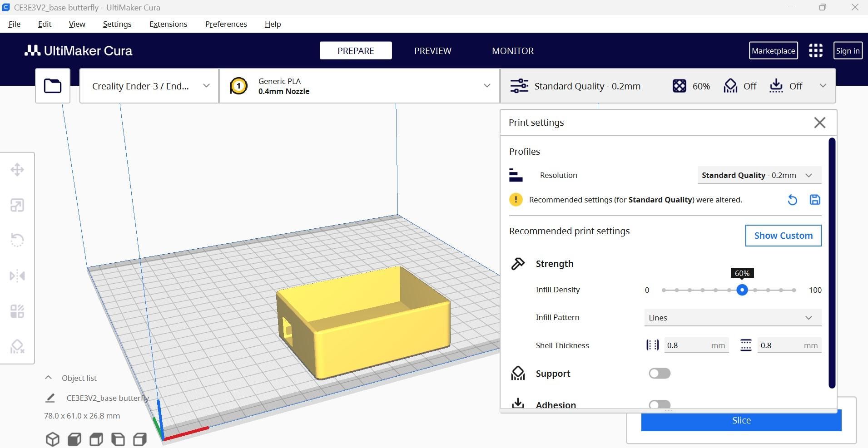Switch to the PREVIEW stage
Image resolution: width=868 pixels, height=448 pixels.
click(433, 50)
